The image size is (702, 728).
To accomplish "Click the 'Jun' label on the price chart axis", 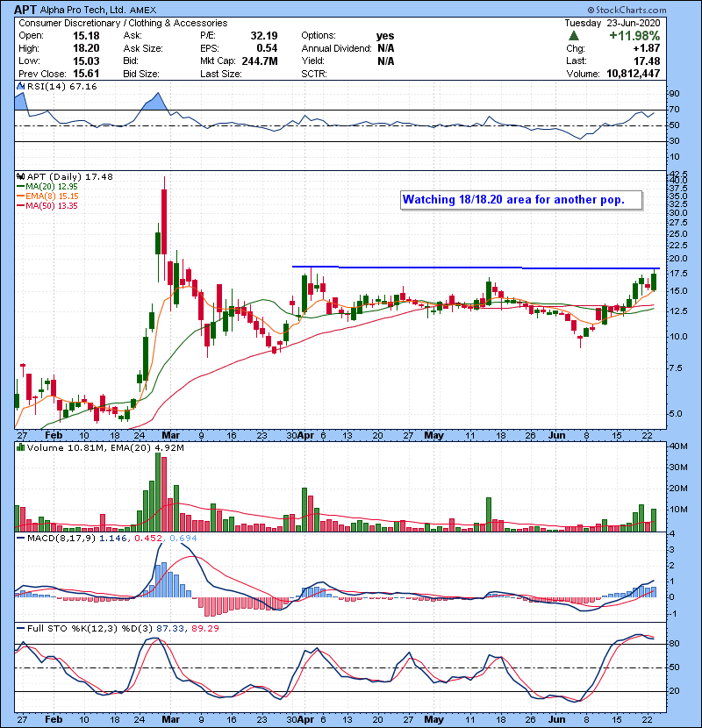I will [556, 436].
